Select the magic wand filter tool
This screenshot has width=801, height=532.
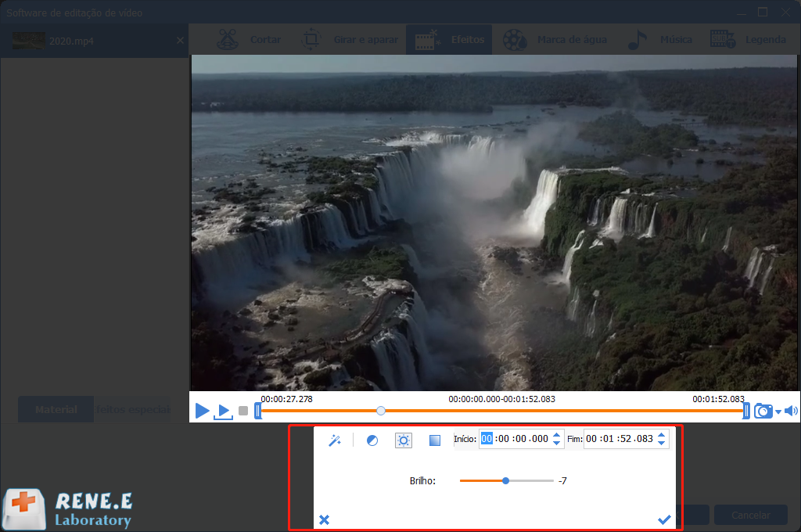click(335, 440)
